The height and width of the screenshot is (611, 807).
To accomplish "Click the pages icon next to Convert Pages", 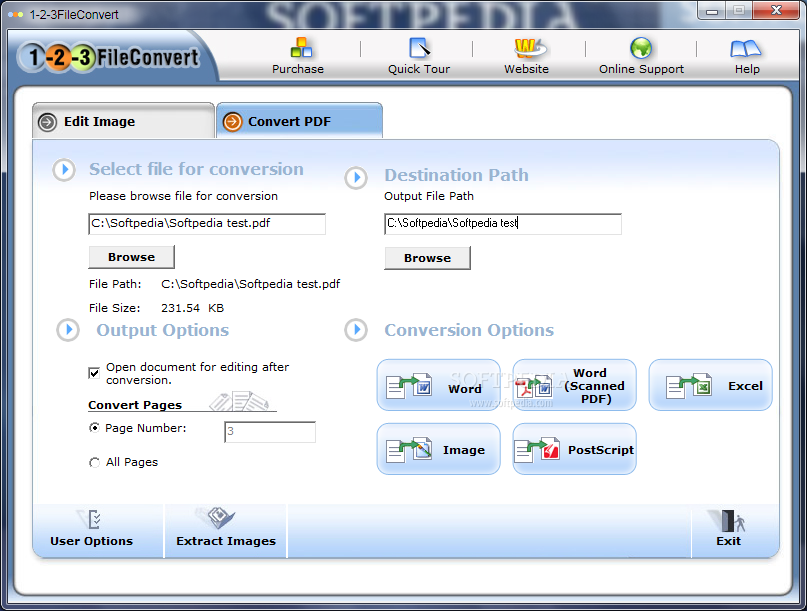I will (239, 401).
